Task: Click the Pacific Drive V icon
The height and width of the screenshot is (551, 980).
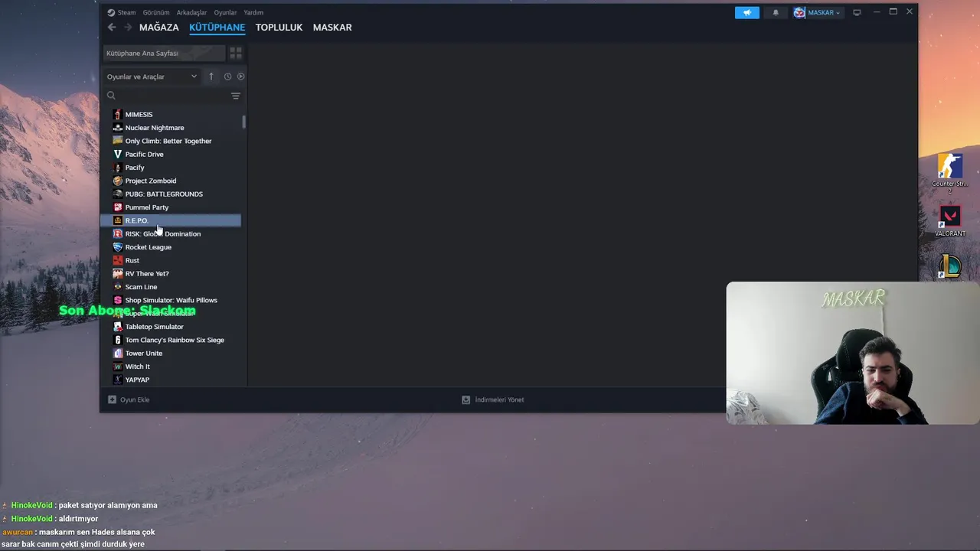Action: [x=117, y=155]
